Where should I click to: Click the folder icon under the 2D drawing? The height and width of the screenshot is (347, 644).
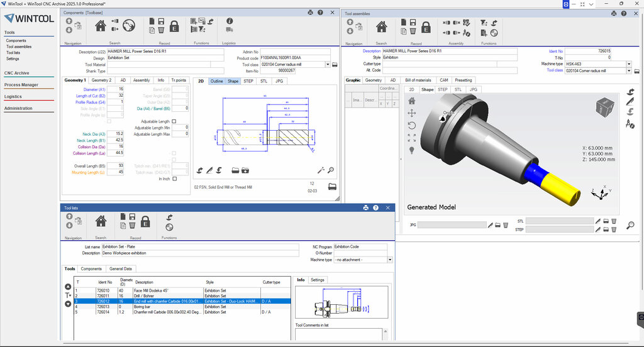pos(235,170)
